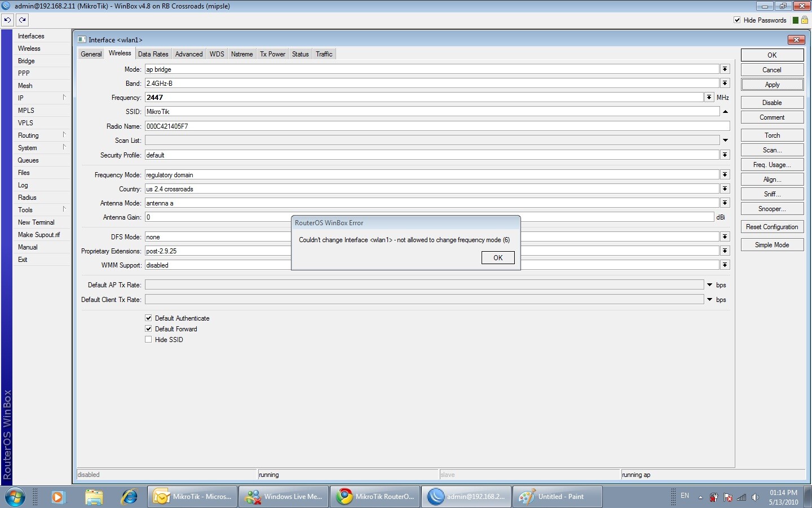Enable the Hide SSID checkbox
The width and height of the screenshot is (812, 508).
148,339
